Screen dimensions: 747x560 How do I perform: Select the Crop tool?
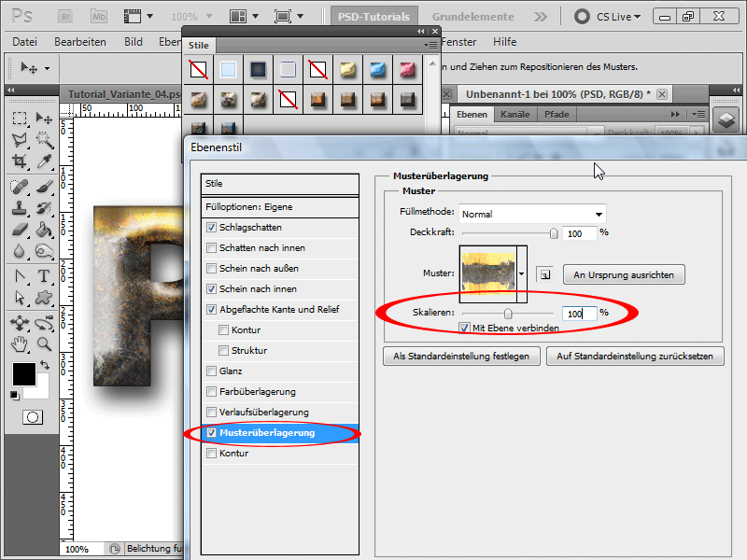[20, 161]
